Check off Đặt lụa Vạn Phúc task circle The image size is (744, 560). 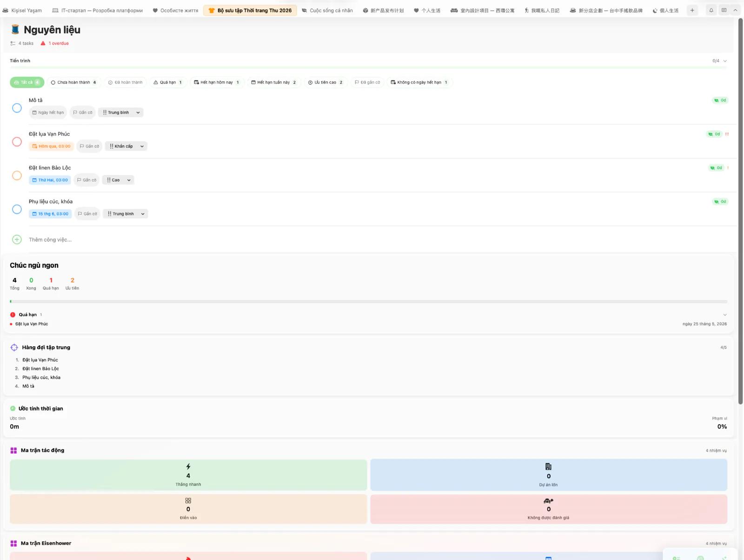[x=17, y=142]
